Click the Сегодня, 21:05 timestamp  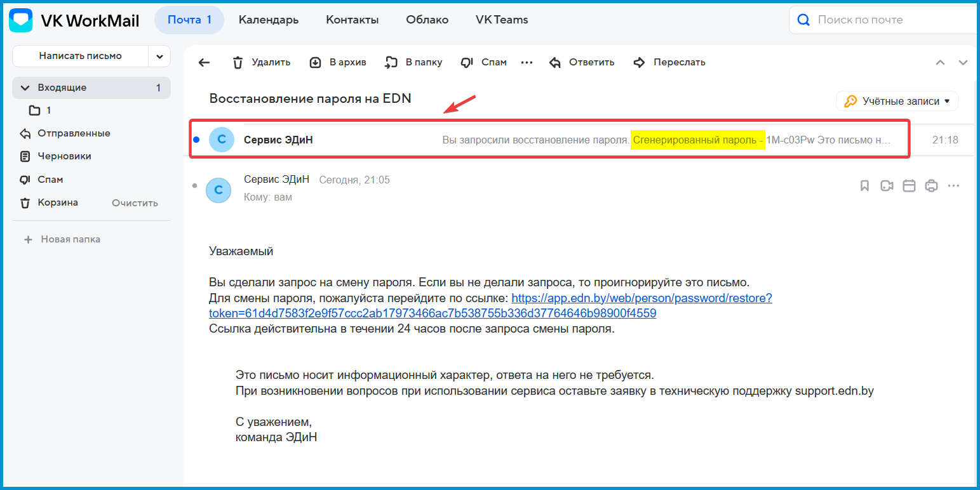click(x=354, y=180)
